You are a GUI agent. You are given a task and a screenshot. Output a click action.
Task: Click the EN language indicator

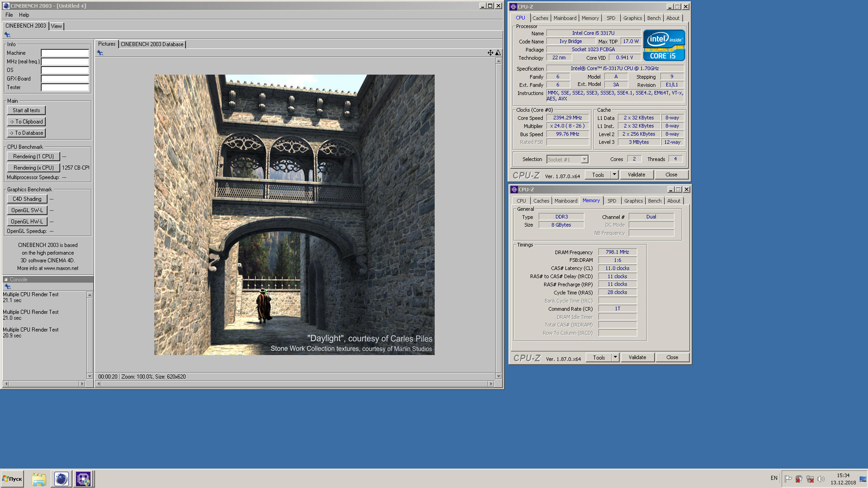point(774,478)
